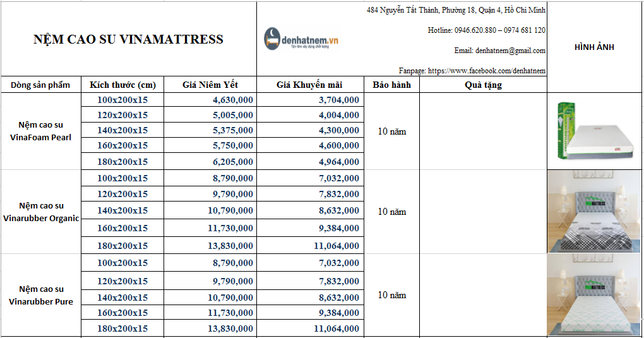The image size is (644, 338).
Task: Click the denhatnem@gmail.com email address
Action: (x=511, y=51)
